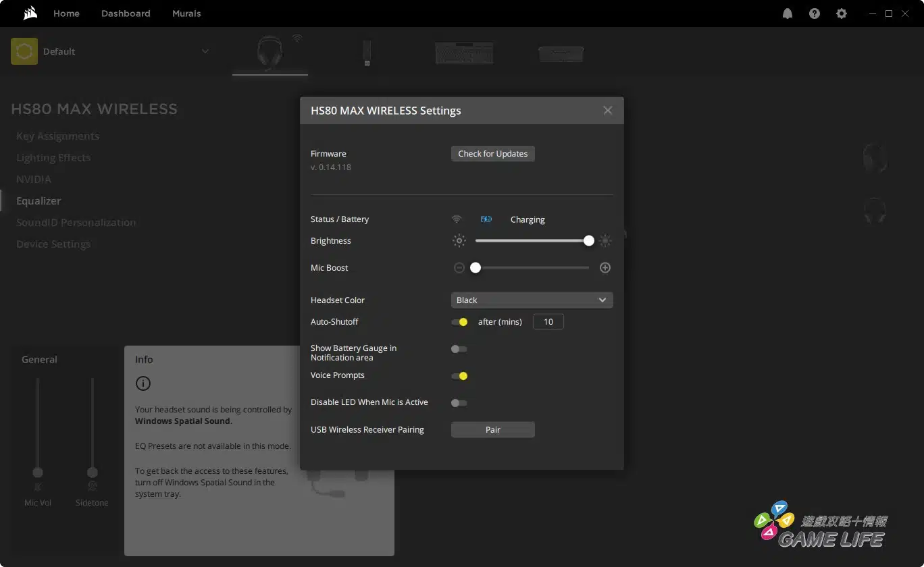Expand the Default profile dropdown chevron
The width and height of the screenshot is (924, 567).
[205, 51]
